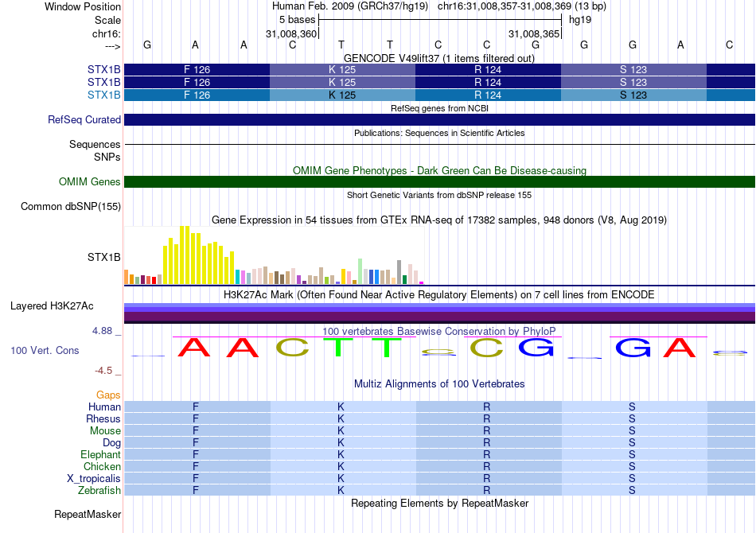The width and height of the screenshot is (756, 533).
Task: Click the Dog species label
Action: (111, 442)
